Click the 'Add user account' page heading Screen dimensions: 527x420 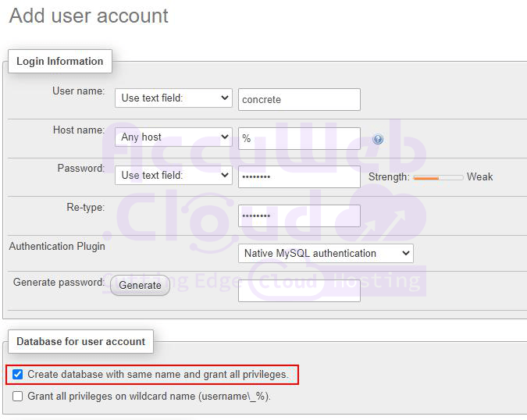pos(89,16)
